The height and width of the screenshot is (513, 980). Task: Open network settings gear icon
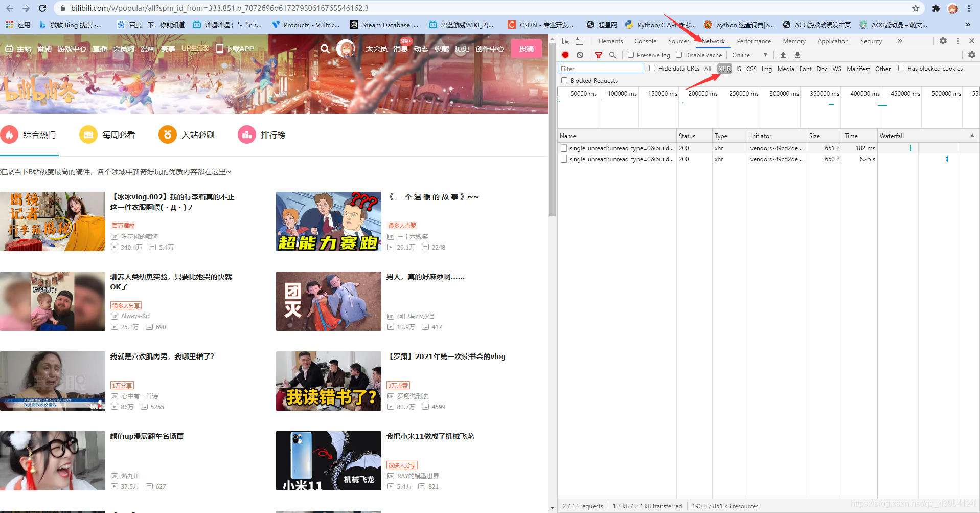(x=972, y=55)
